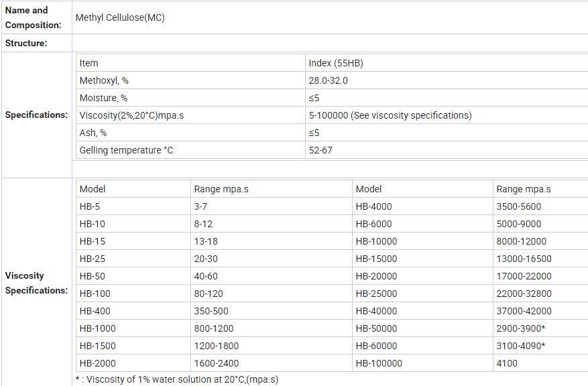
Task: Click the Methyl Cellulose(MC) name text
Action: [120, 18]
